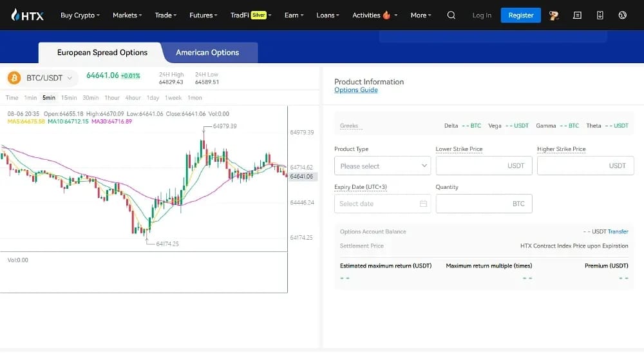Open the language globe icon
Screen dimensions: 644x357
(622, 15)
